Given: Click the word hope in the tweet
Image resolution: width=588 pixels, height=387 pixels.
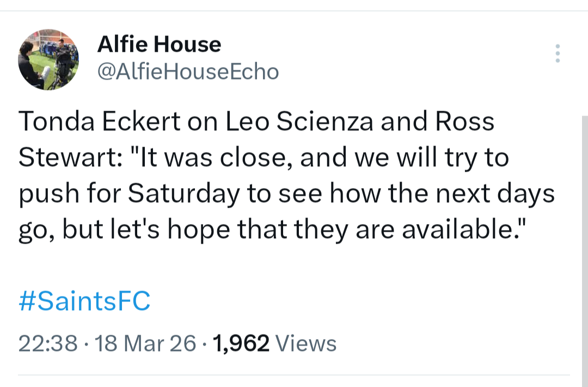Looking at the screenshot, I should [198, 231].
